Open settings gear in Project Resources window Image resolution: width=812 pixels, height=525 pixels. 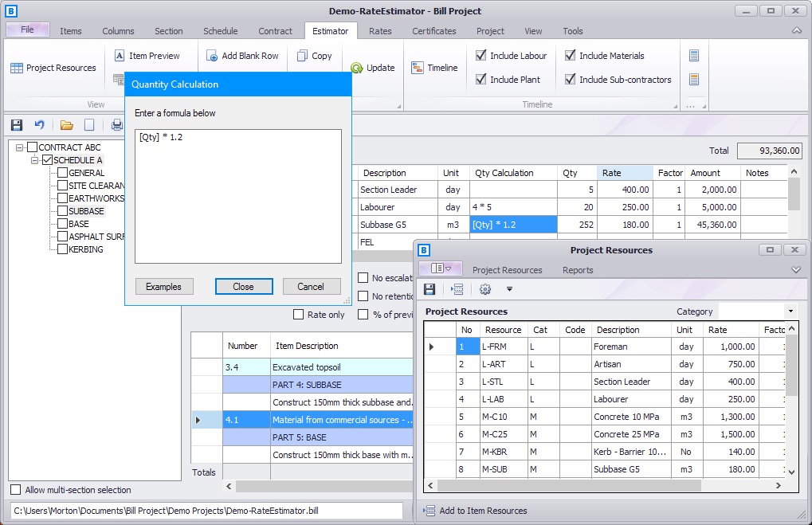point(485,289)
